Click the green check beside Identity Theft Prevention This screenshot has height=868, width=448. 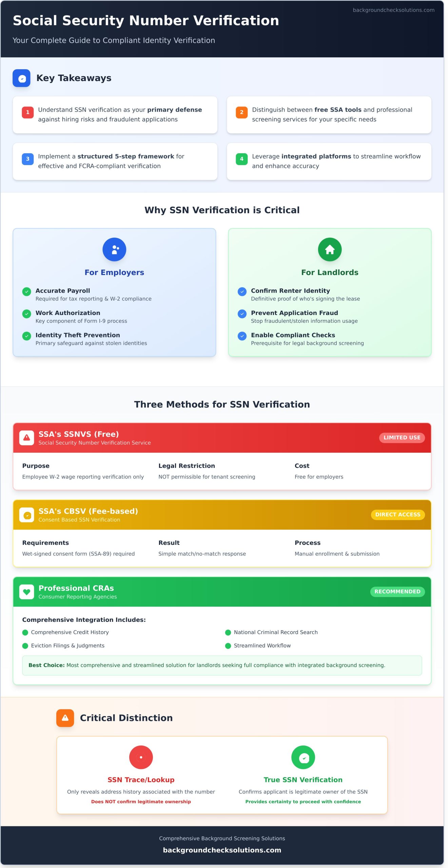coord(26,336)
